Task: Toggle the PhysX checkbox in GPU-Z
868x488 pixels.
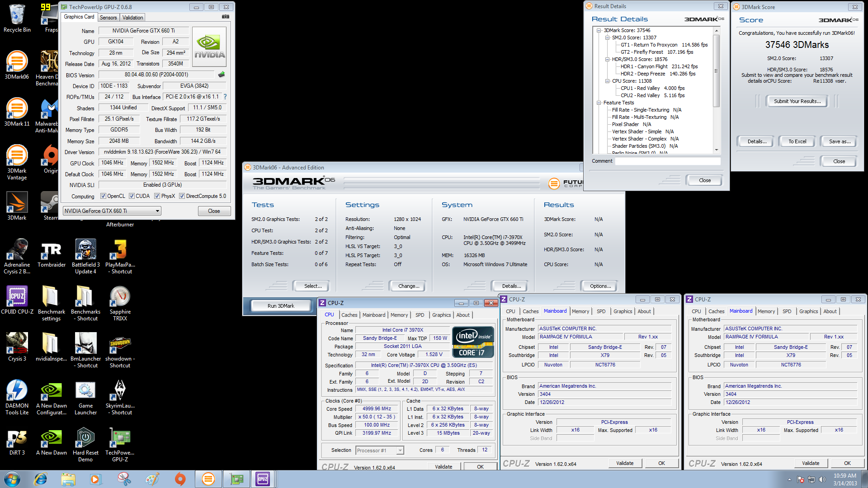Action: coord(157,196)
